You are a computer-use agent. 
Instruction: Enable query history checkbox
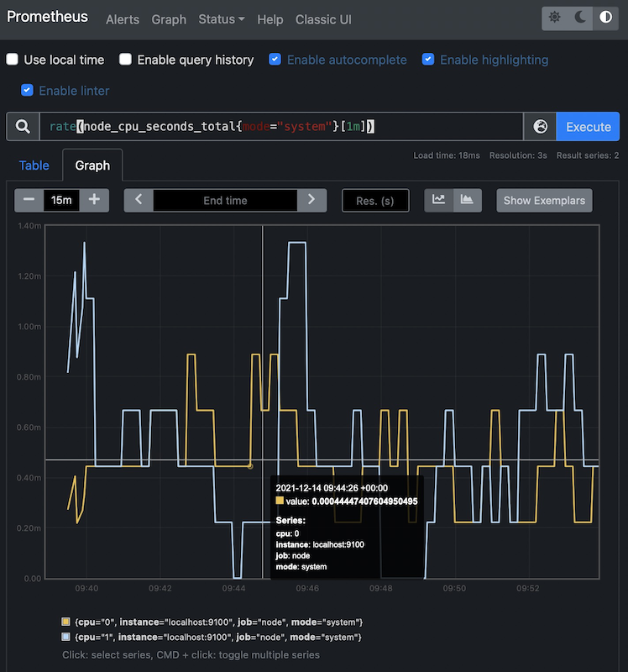125,60
